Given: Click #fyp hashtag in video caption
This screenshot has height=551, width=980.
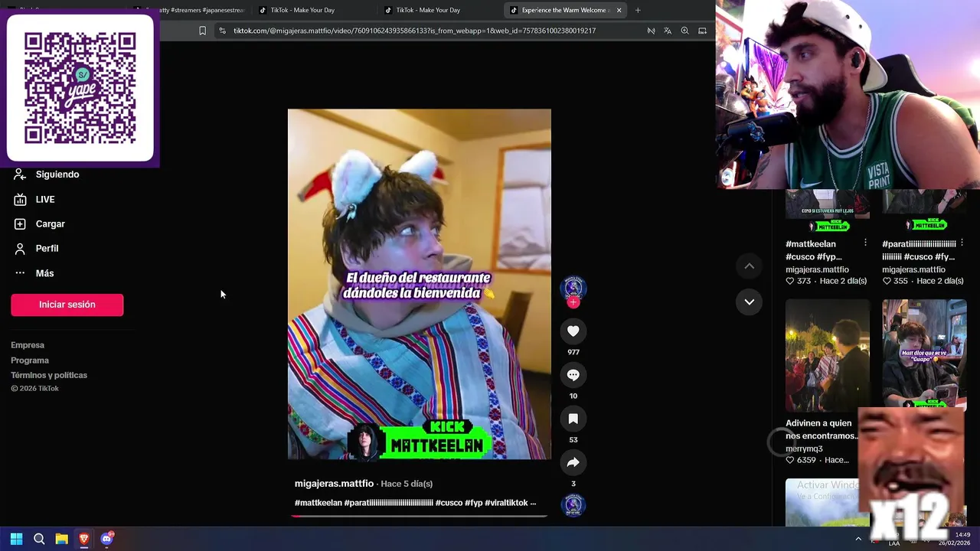Looking at the screenshot, I should (473, 503).
